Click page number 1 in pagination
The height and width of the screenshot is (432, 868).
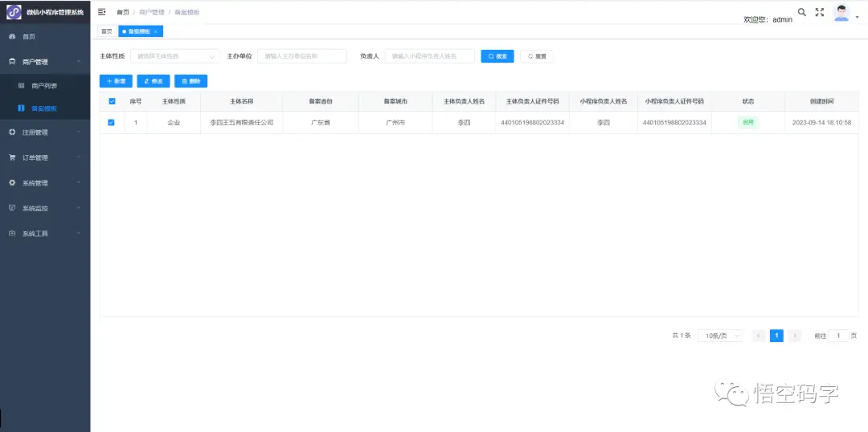776,336
